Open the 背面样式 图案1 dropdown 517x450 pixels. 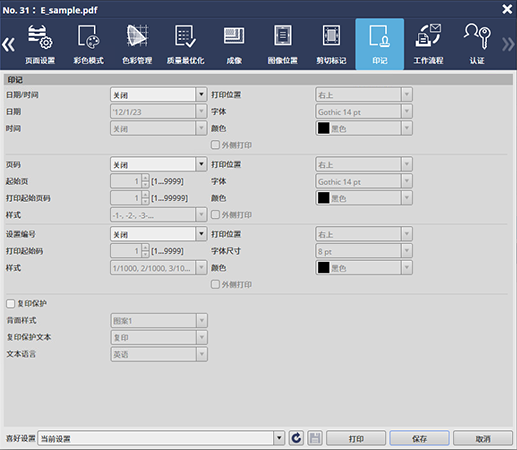159,320
